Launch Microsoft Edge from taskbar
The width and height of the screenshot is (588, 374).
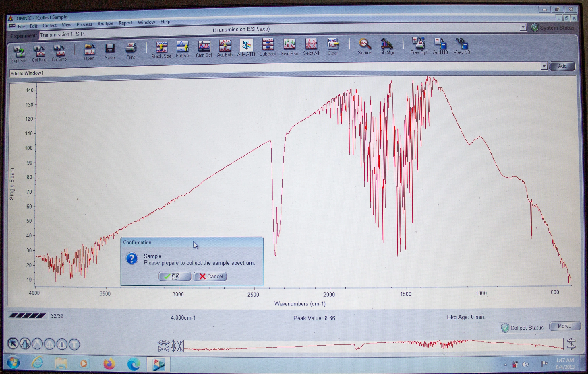click(x=134, y=364)
